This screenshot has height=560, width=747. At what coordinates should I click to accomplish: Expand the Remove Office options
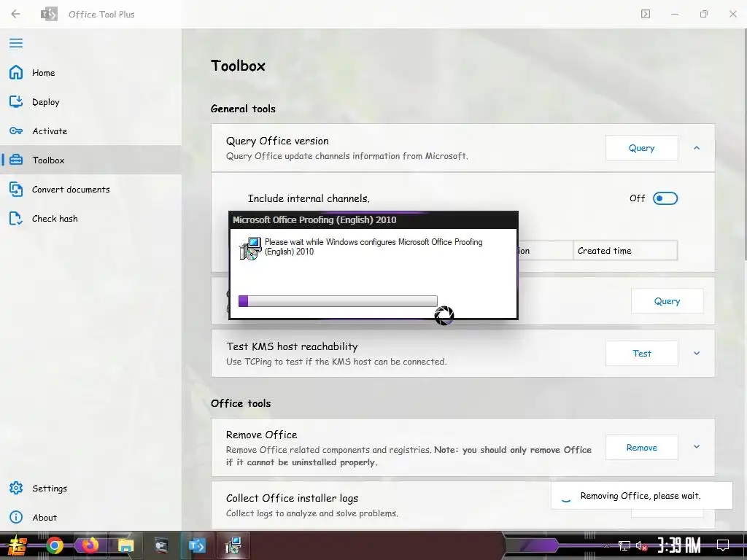tap(697, 447)
